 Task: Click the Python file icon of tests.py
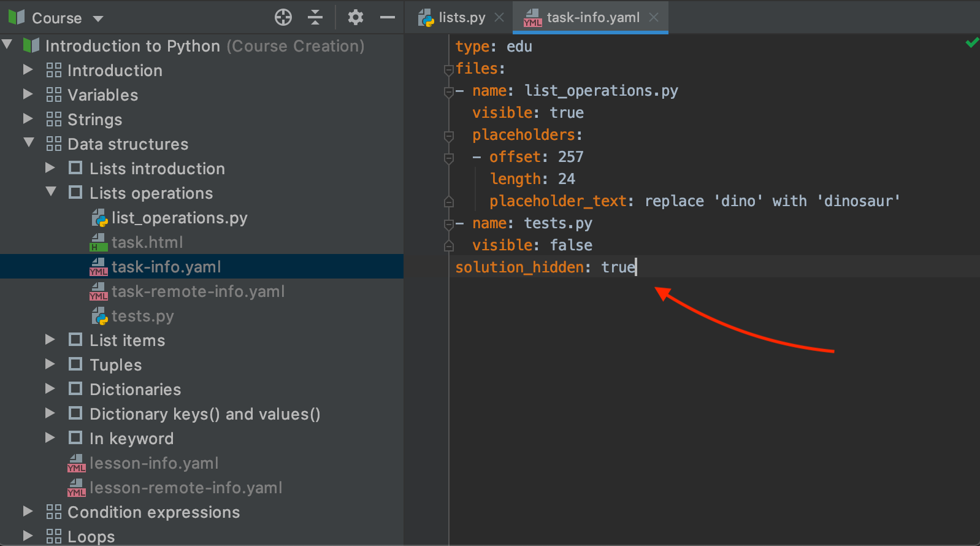pyautogui.click(x=99, y=316)
